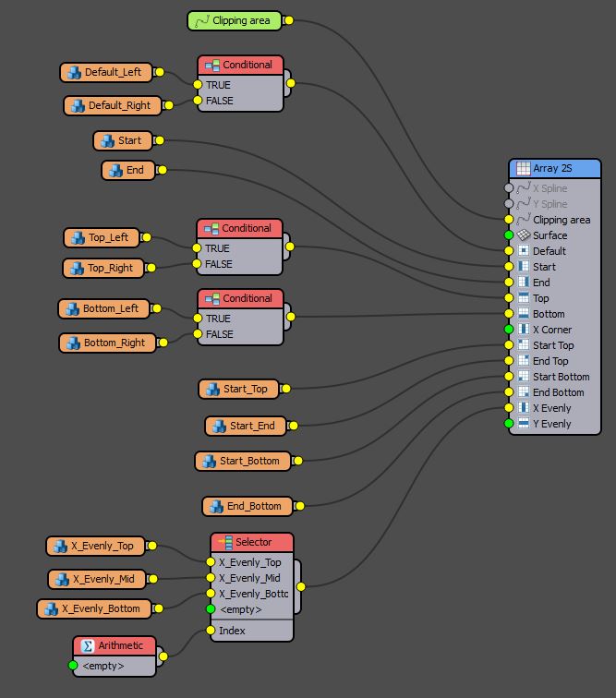Click the green Y Evenly input socket
Viewport: 616px width, 698px height.
click(x=509, y=424)
